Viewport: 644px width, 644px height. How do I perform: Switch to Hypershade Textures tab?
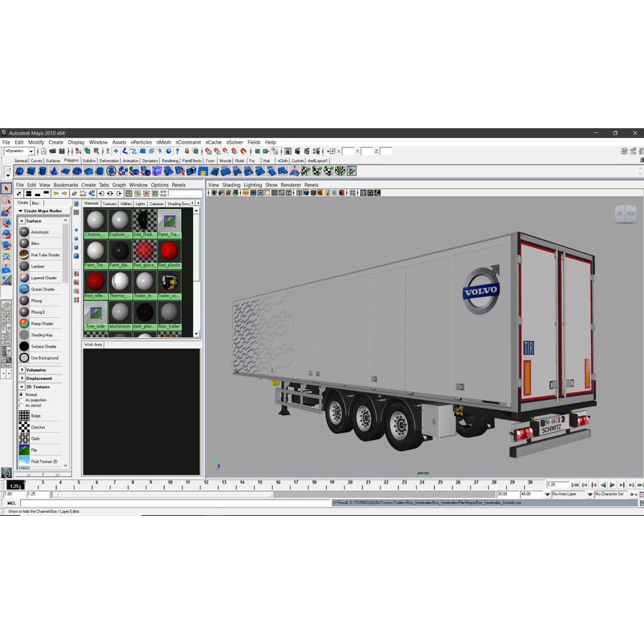pos(109,204)
